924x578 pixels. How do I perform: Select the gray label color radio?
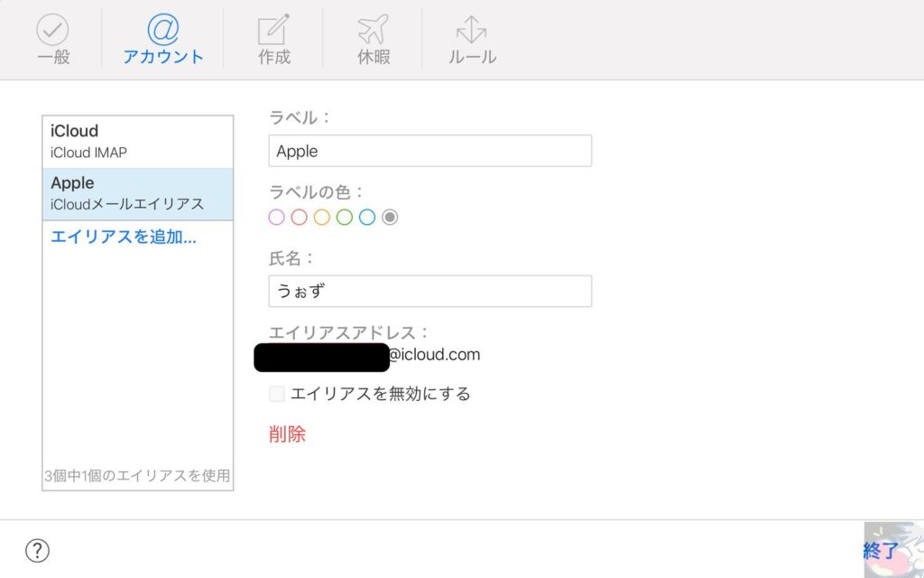(x=390, y=217)
